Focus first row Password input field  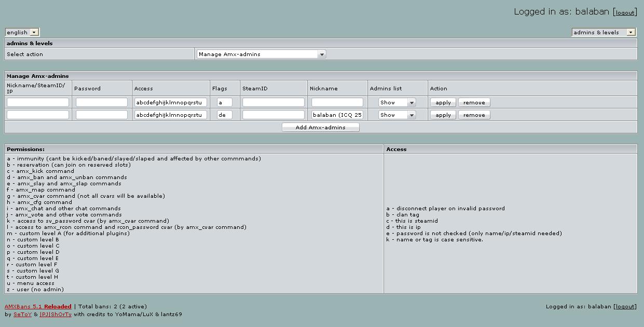click(x=102, y=102)
